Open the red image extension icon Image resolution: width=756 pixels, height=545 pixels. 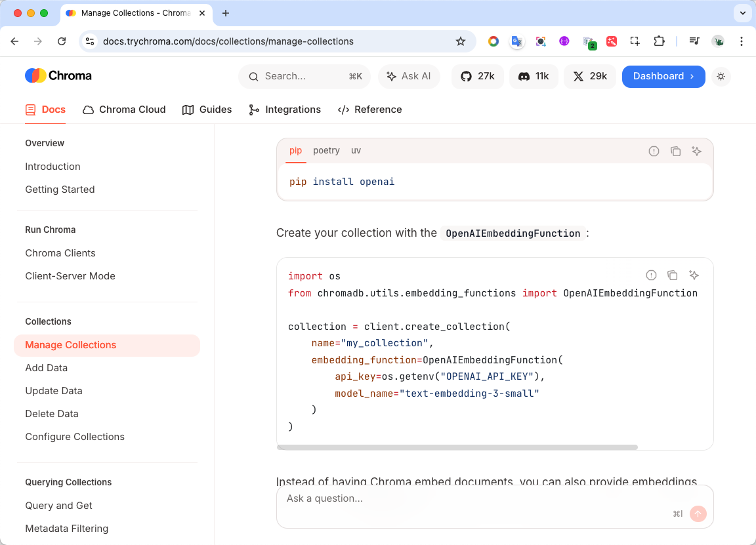(x=612, y=41)
